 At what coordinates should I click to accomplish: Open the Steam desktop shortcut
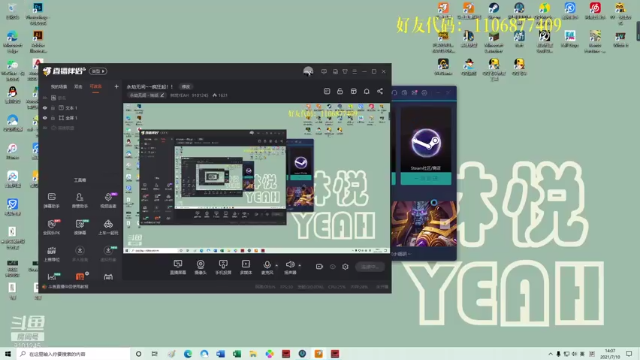494,12
